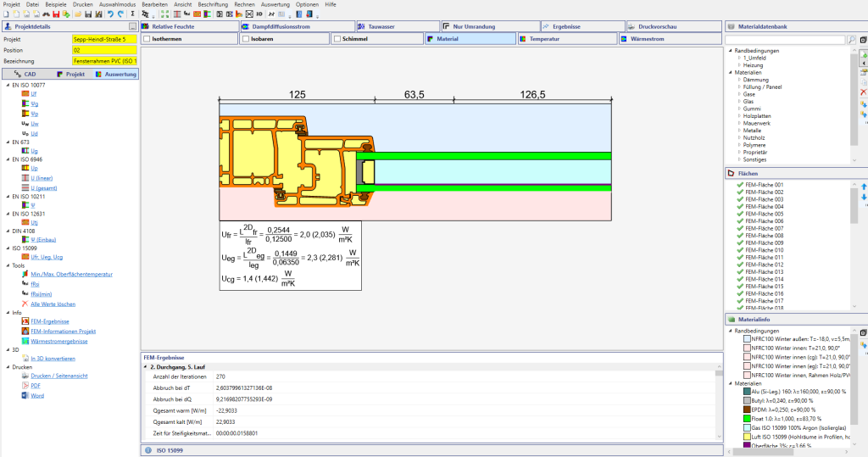The height and width of the screenshot is (457, 868).
Task: Click the teal Alu (Si-Leg.) color swatch
Action: click(747, 392)
